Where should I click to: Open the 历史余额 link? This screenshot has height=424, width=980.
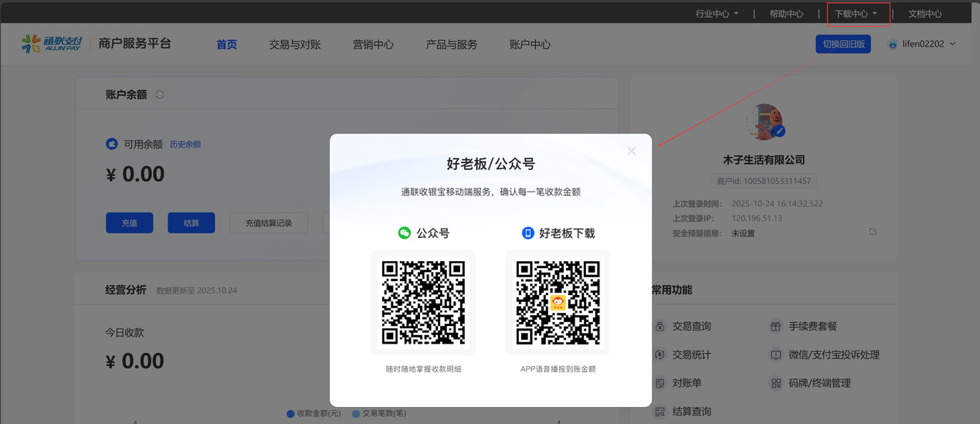click(185, 144)
